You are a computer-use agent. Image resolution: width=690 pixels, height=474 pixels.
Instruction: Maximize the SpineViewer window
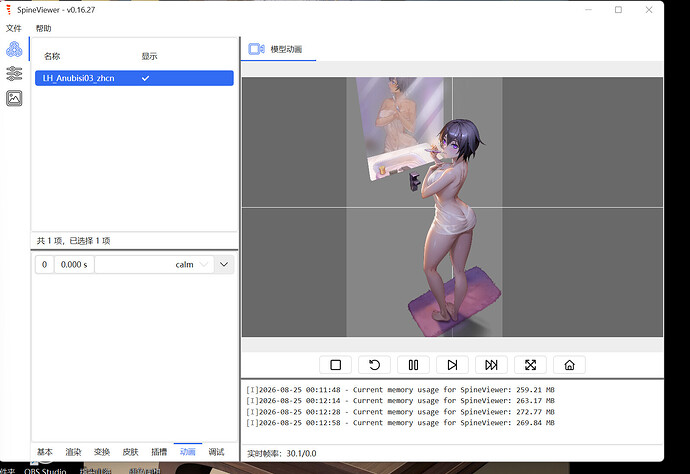[x=618, y=10]
